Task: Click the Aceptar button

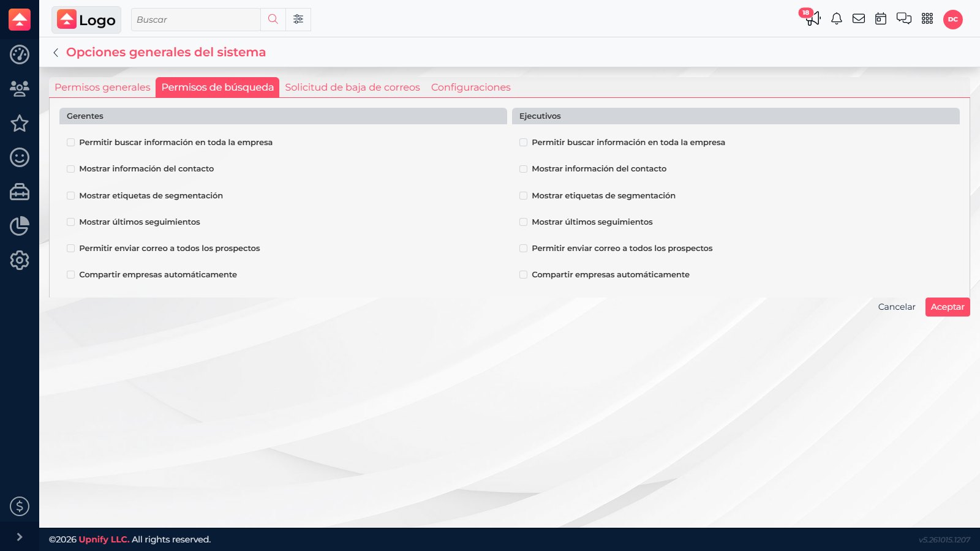Action: coord(948,307)
